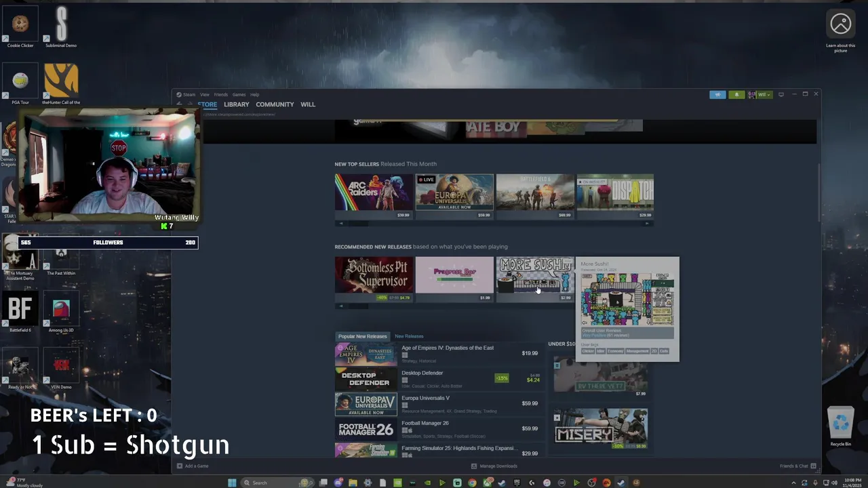Open the Games menu in Steam

(239, 94)
